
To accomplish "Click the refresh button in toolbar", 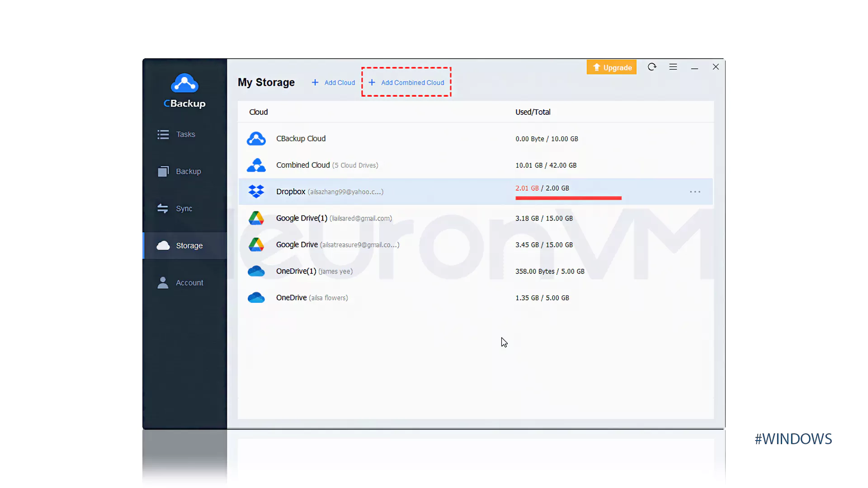I will pos(651,67).
